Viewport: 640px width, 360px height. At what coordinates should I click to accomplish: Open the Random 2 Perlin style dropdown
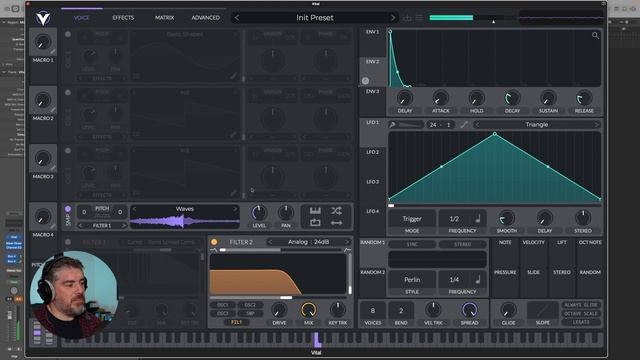pos(412,280)
